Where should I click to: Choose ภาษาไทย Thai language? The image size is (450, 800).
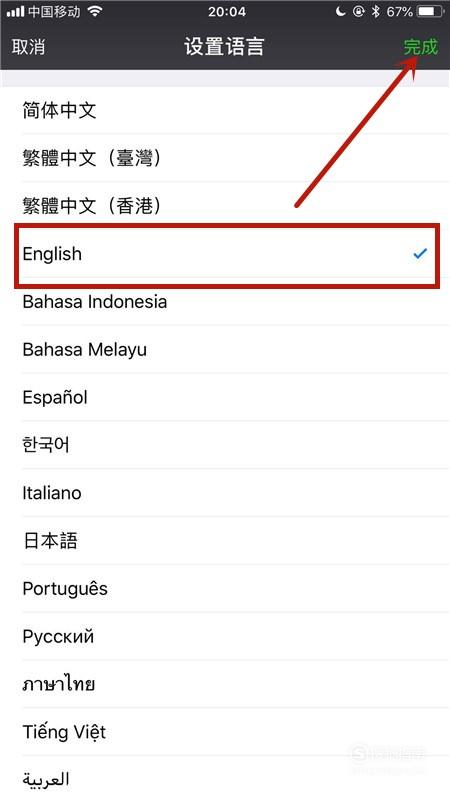[225, 684]
